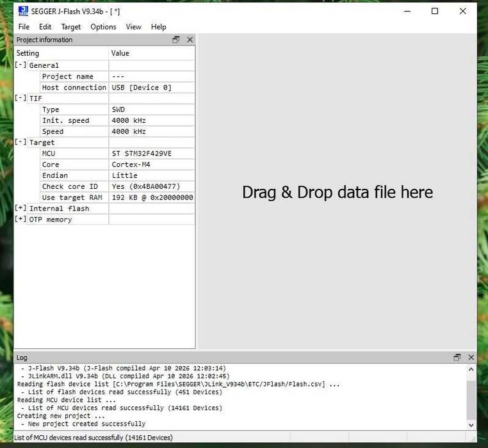Screen dimensions: 488x448
Task: Open the Options menu
Action: (x=103, y=27)
